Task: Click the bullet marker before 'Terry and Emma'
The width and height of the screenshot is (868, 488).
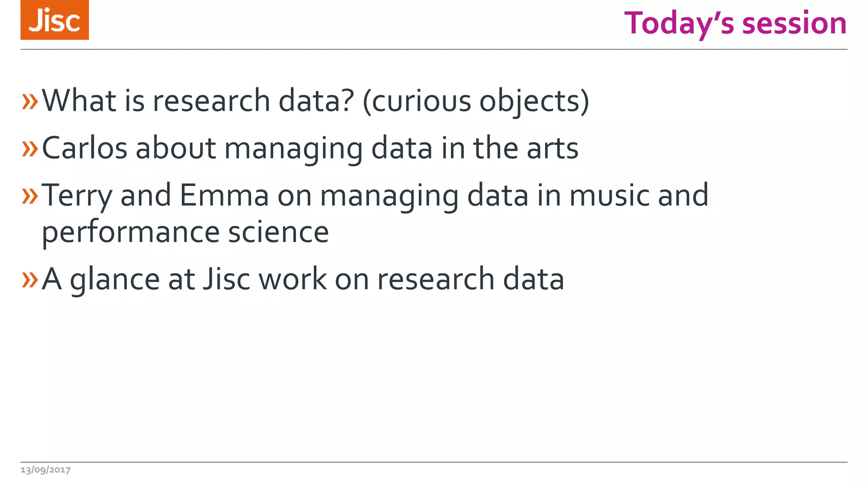Action: coord(30,196)
